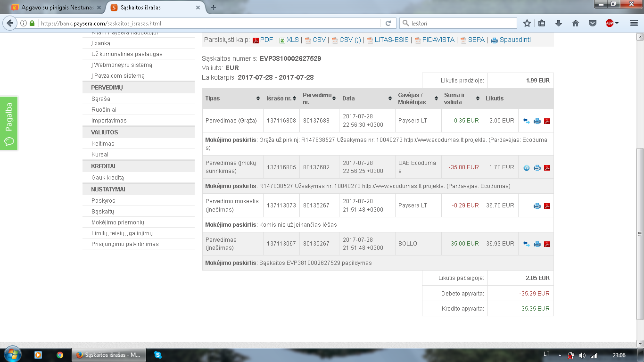The height and width of the screenshot is (362, 644).
Task: Download the PDF for the Grąža transfer row
Action: pyautogui.click(x=547, y=121)
